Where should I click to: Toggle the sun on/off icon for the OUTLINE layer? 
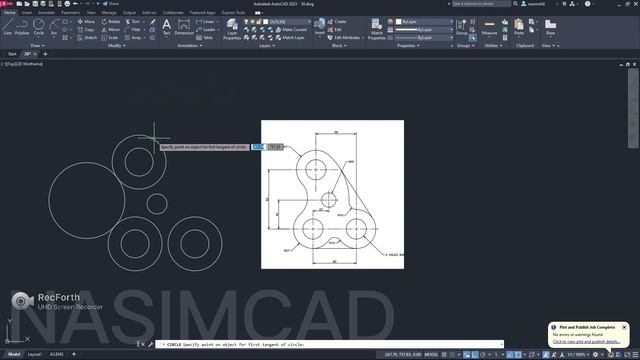[x=252, y=22]
